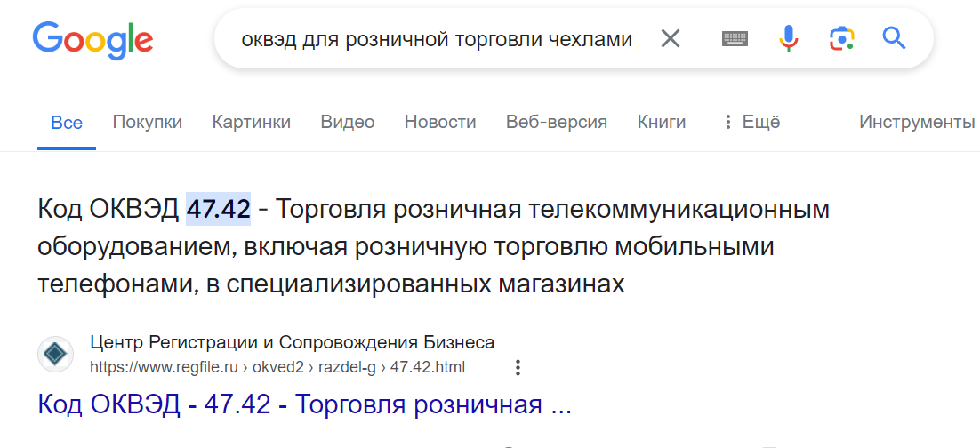Clear the search query with the X icon
Viewport: 980px width, 448px height.
point(670,38)
